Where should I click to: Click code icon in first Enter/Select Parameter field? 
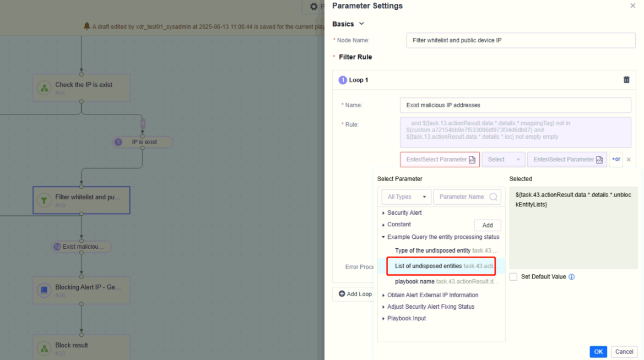pos(472,160)
